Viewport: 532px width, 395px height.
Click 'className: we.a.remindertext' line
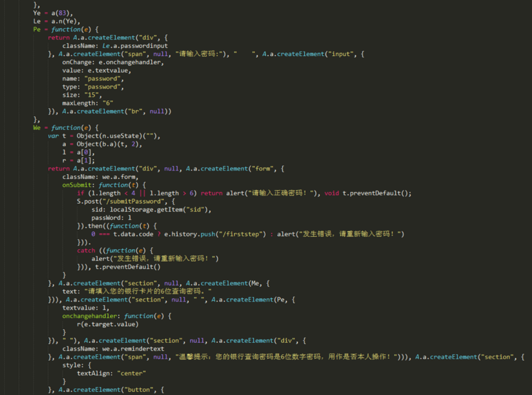[x=113, y=349]
